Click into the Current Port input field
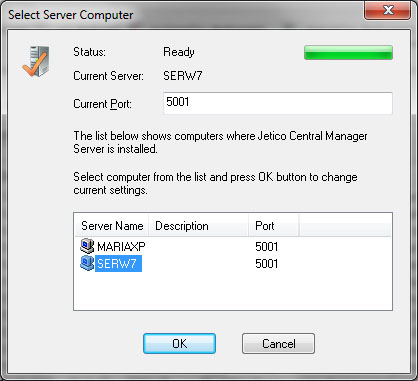Screen dimensions: 418x381 [278, 103]
